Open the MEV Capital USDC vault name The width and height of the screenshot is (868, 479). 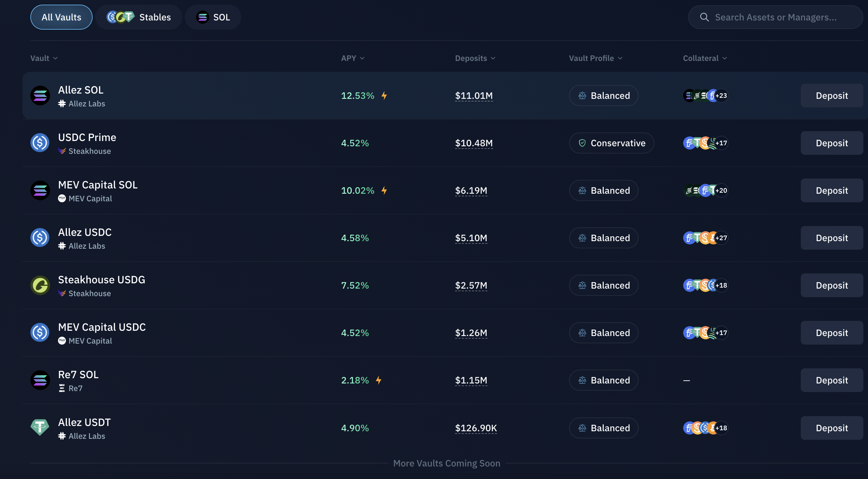coord(102,327)
